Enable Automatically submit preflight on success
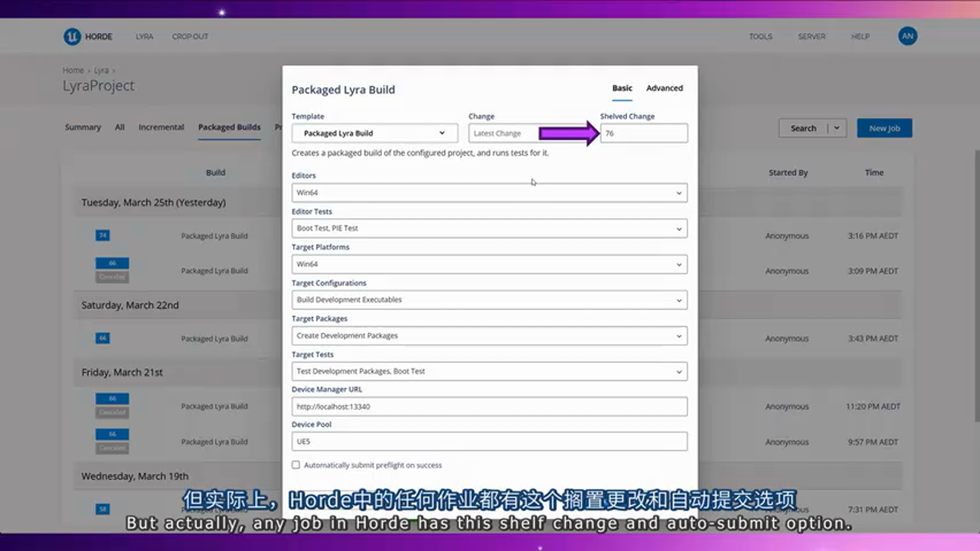The image size is (980, 551). [x=296, y=465]
